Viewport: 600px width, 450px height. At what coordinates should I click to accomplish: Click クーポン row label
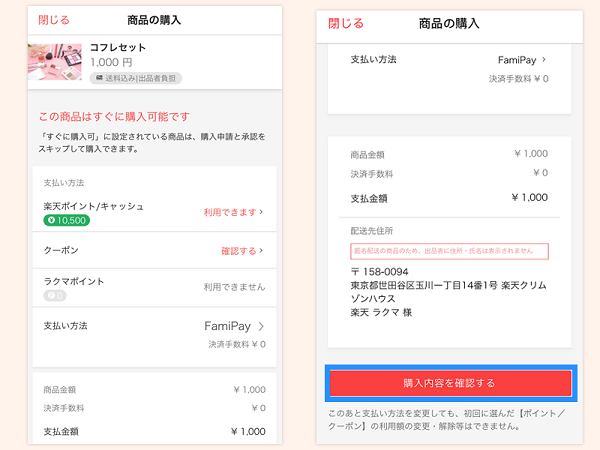click(61, 250)
